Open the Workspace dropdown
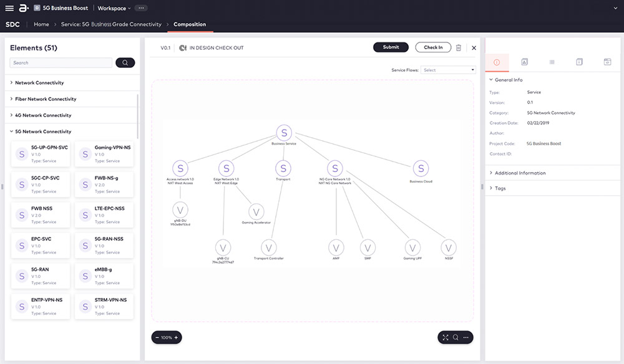Screen dimensions: 624x364 114,8
